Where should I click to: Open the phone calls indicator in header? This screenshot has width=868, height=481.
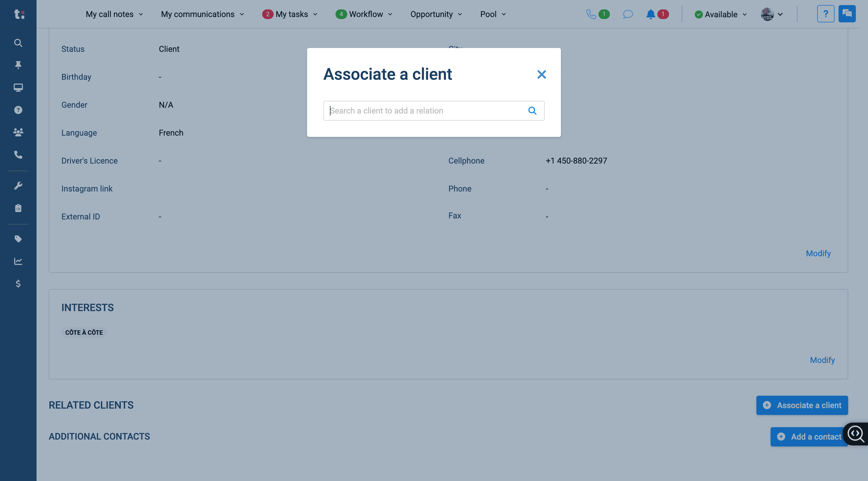coord(597,14)
